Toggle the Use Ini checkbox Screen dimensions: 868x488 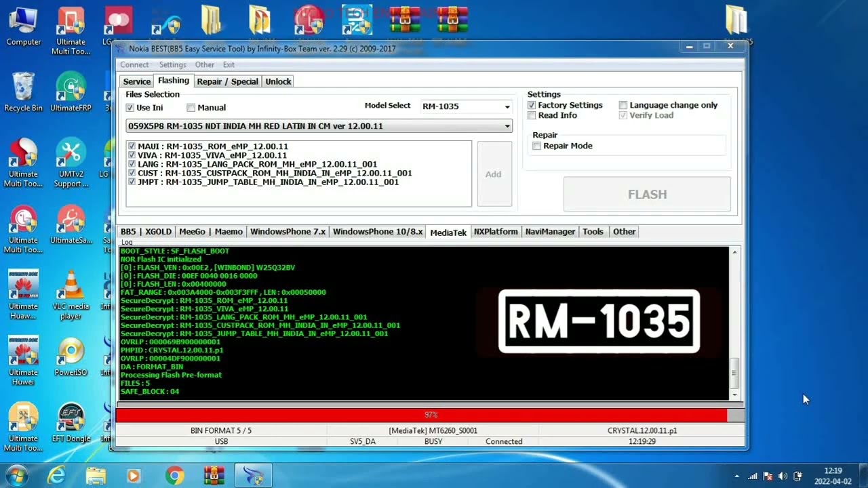tap(130, 108)
